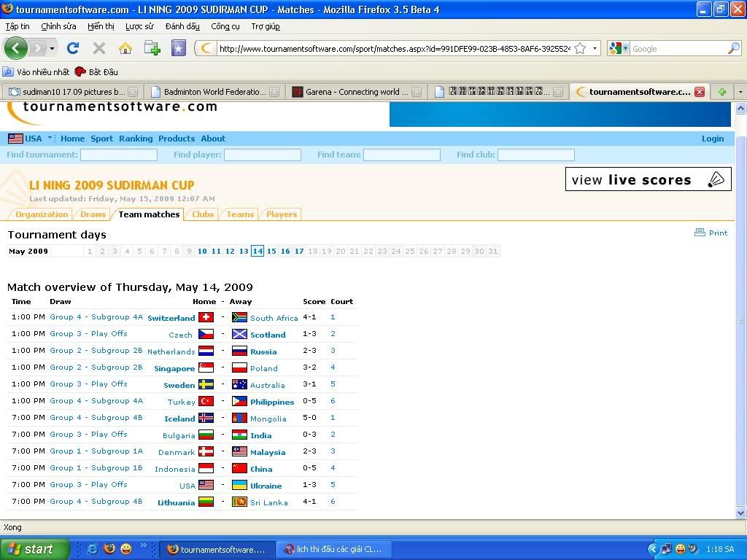Reload the page with the refresh icon
Viewport: 747px width, 560px height.
73,48
